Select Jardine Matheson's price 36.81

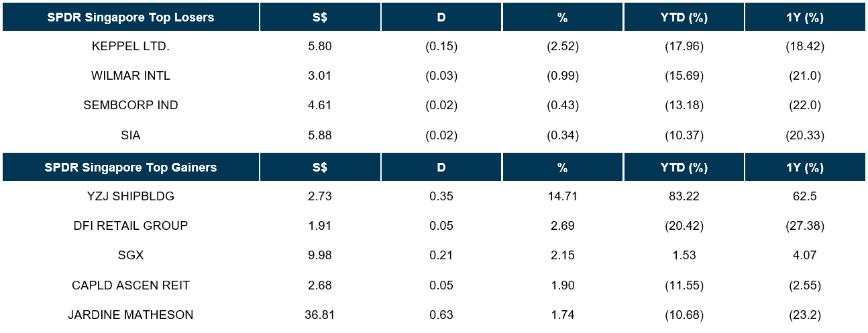coord(319,315)
